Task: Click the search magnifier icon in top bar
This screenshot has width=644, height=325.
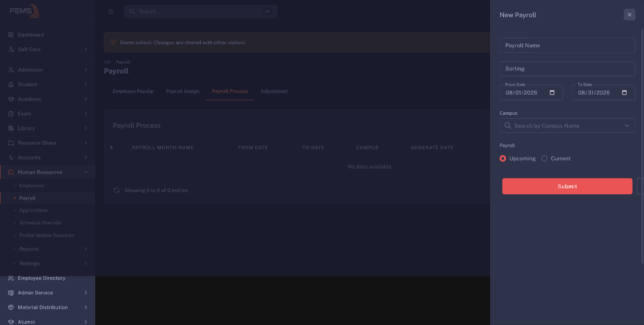Action: pyautogui.click(x=132, y=12)
